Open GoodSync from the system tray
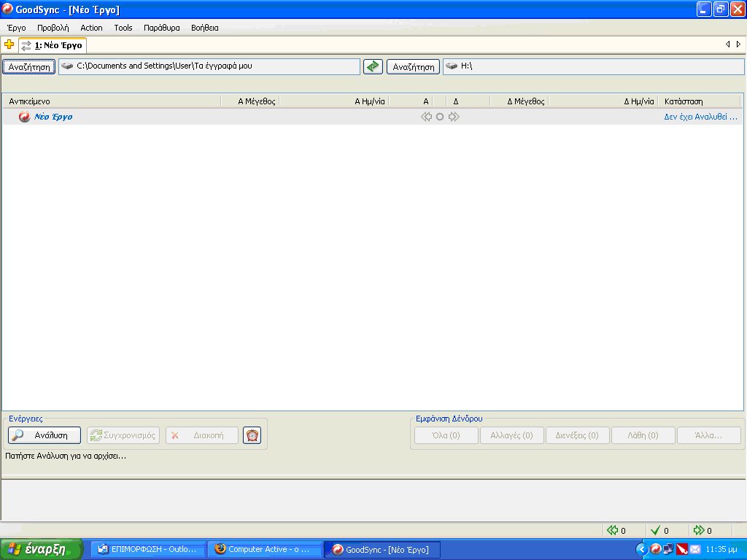Screen dimensions: 747x560 coord(655,549)
